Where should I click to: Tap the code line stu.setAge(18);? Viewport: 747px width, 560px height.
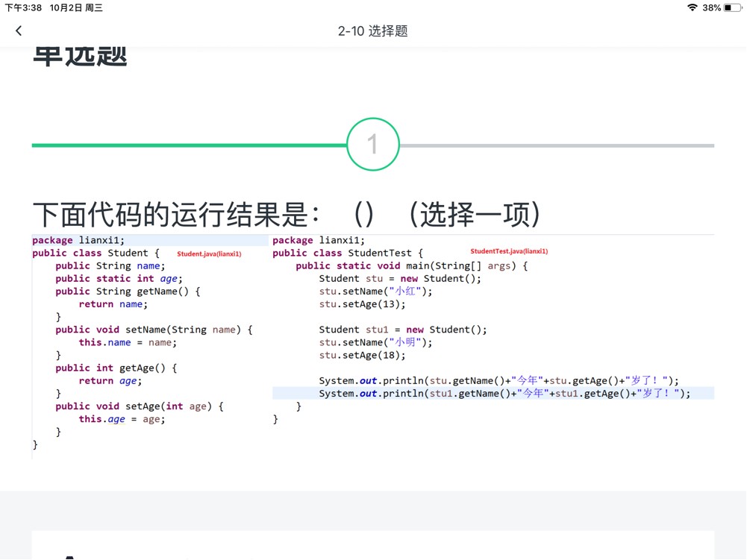click(362, 355)
